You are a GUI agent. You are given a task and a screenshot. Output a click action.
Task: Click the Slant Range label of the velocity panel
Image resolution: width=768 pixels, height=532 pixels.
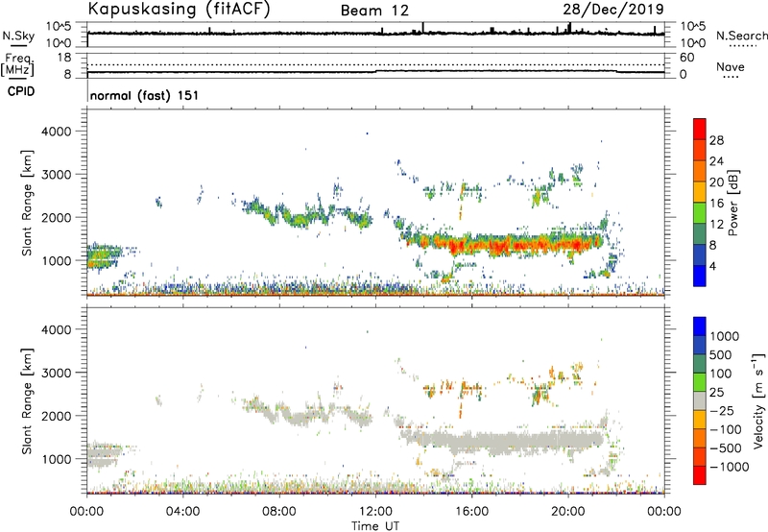[27, 401]
